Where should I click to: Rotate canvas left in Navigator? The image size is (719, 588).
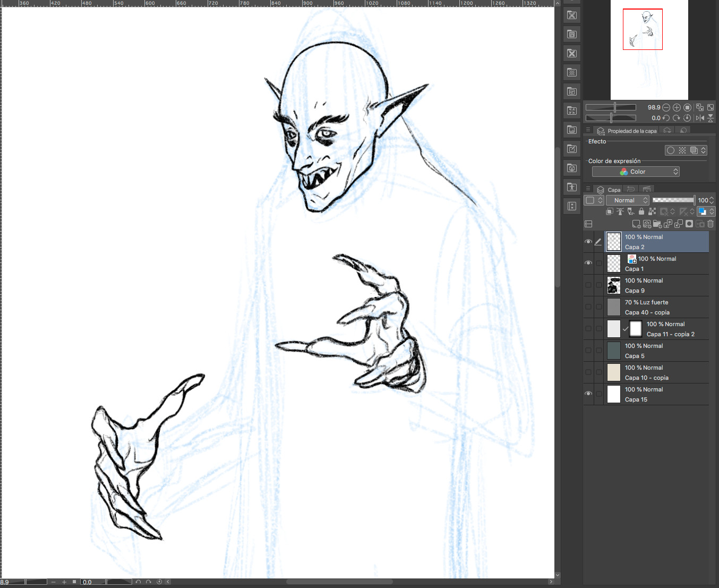pyautogui.click(x=666, y=118)
